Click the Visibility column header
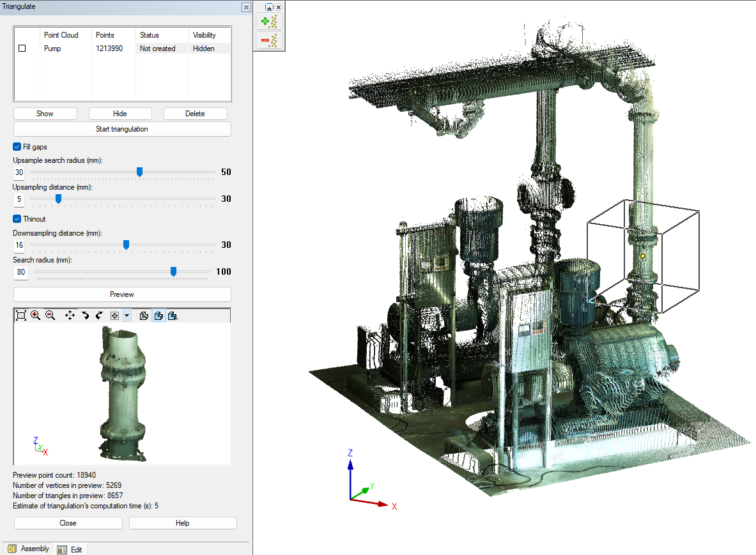This screenshot has width=756, height=555. click(x=204, y=35)
